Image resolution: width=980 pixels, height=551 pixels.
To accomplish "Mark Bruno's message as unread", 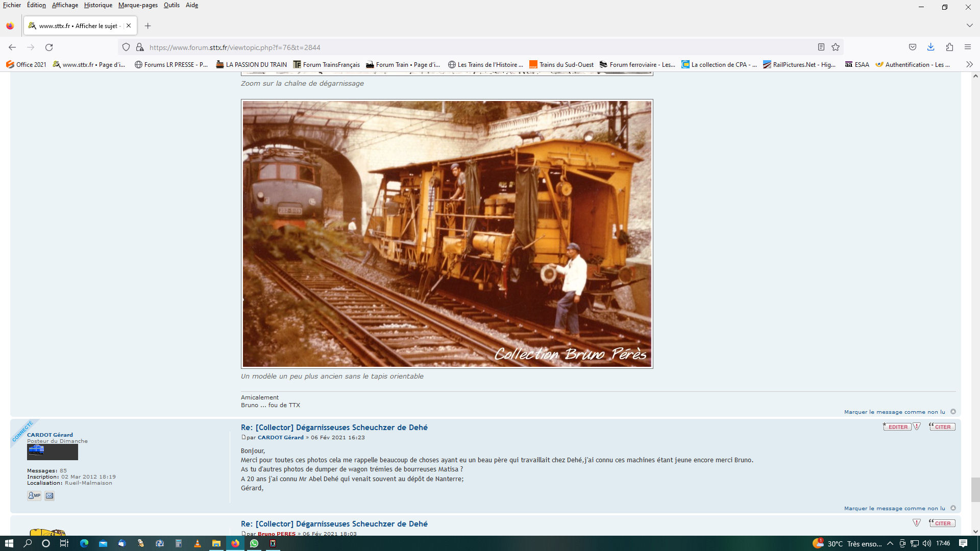I will pyautogui.click(x=894, y=412).
